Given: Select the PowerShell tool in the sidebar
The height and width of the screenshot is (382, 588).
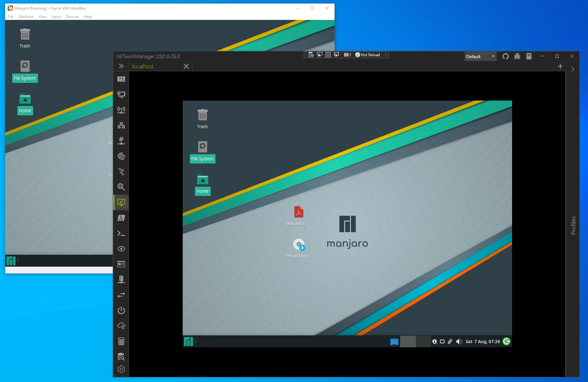Looking at the screenshot, I should tap(121, 218).
